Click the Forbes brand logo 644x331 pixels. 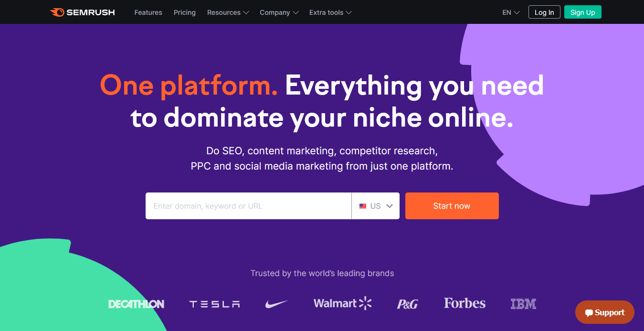[465, 303]
